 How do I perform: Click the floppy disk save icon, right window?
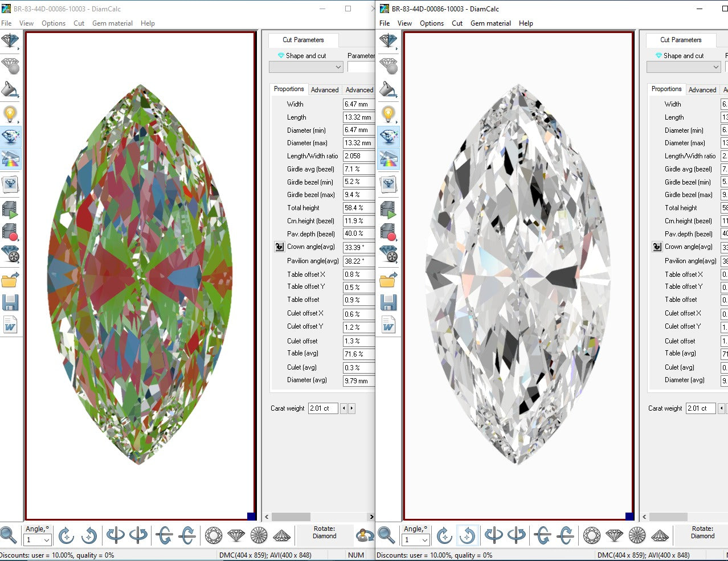(x=388, y=302)
